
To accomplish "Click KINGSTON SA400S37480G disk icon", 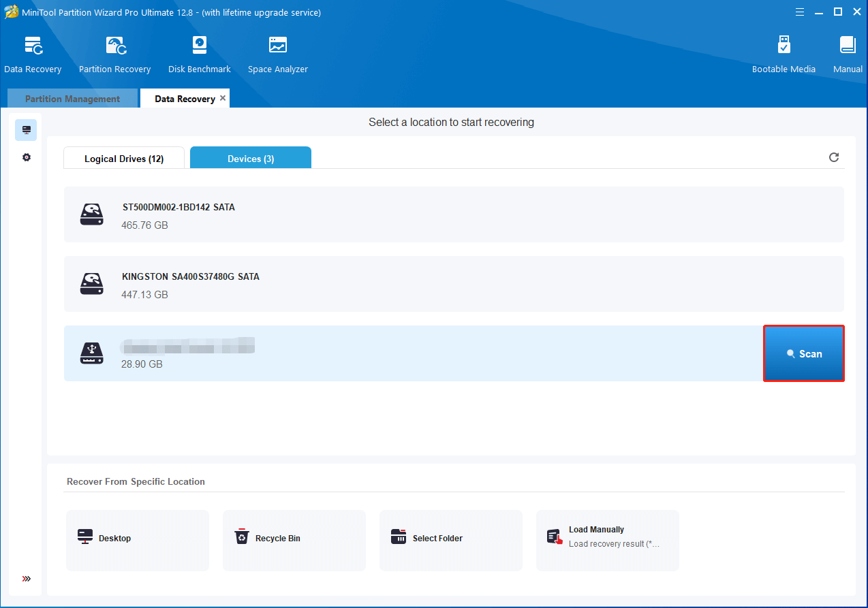I will 92,284.
